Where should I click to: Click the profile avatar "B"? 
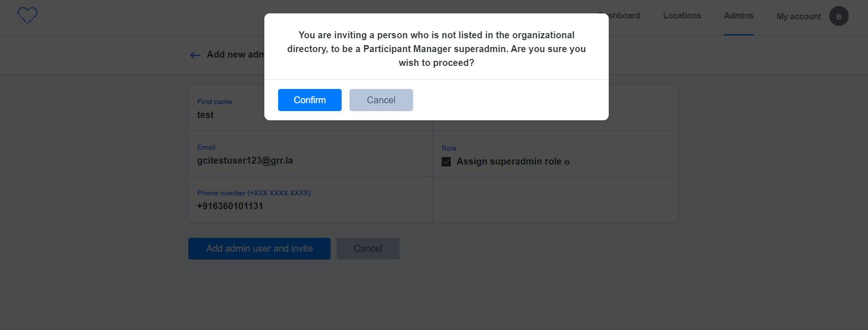839,16
